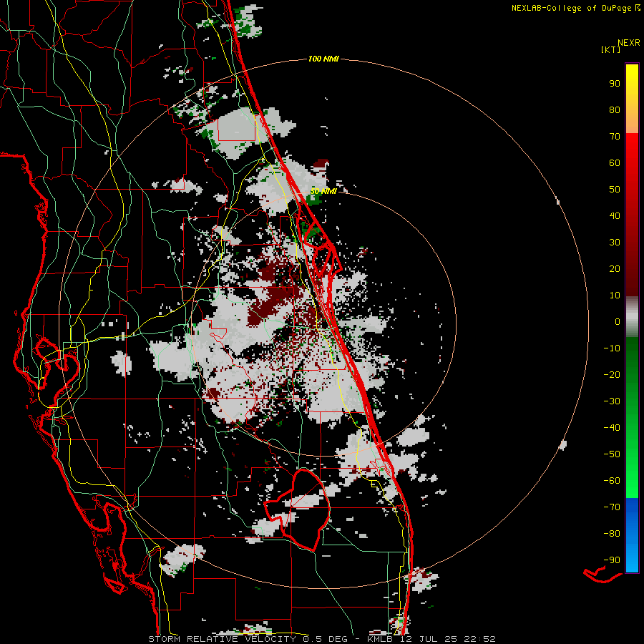Select the -10 value on velocity scale
Screen dimensions: 644x644
point(612,348)
